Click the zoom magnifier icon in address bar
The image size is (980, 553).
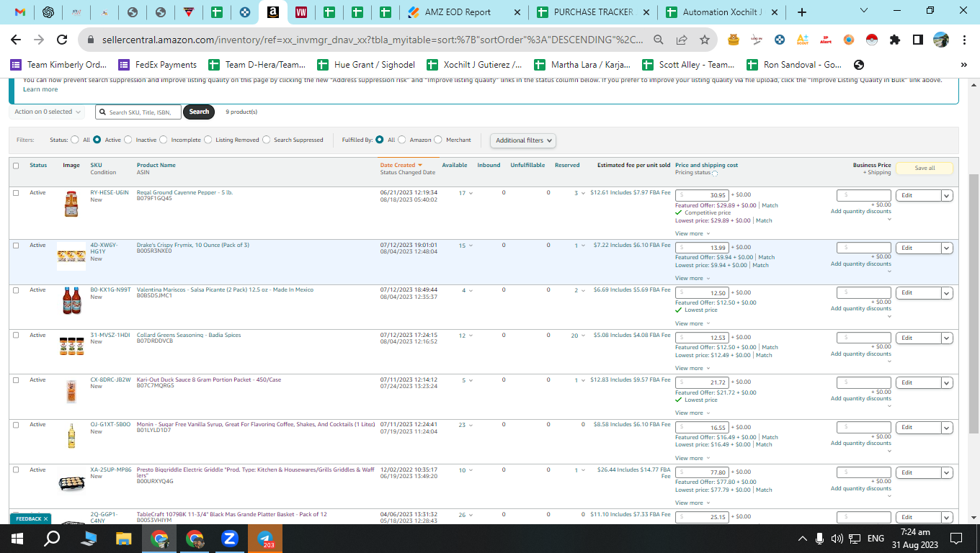tap(659, 40)
